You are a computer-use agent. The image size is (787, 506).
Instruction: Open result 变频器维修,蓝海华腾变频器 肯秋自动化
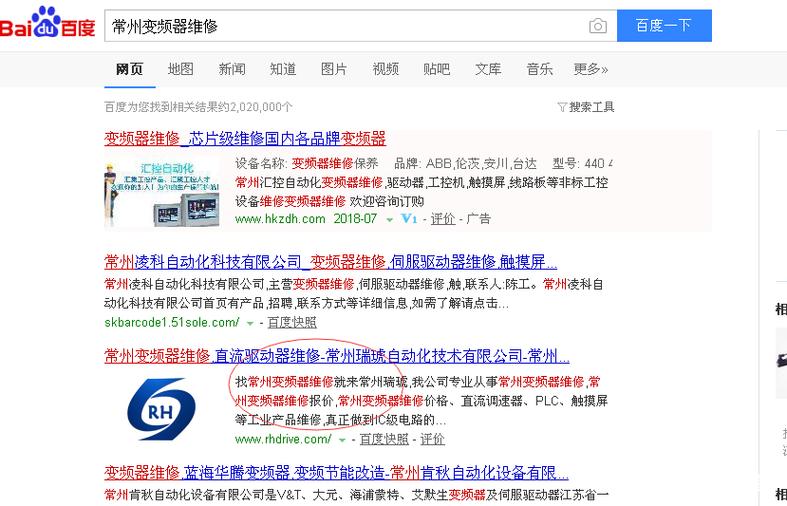pos(336,472)
